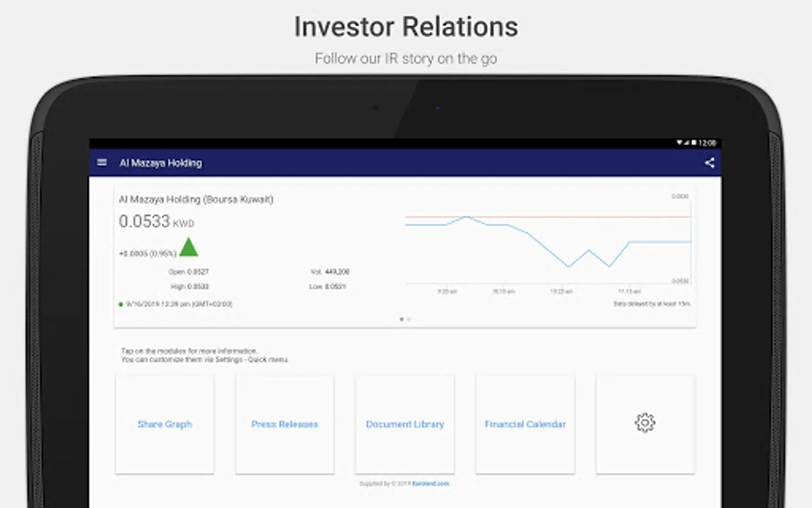Tap the status bar clock showing 12:00
The width and height of the screenshot is (812, 508).
(708, 143)
